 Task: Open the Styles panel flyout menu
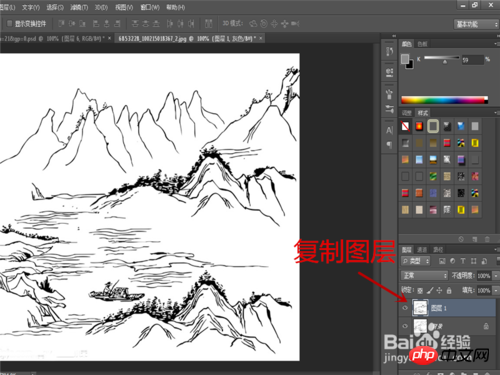[496, 113]
